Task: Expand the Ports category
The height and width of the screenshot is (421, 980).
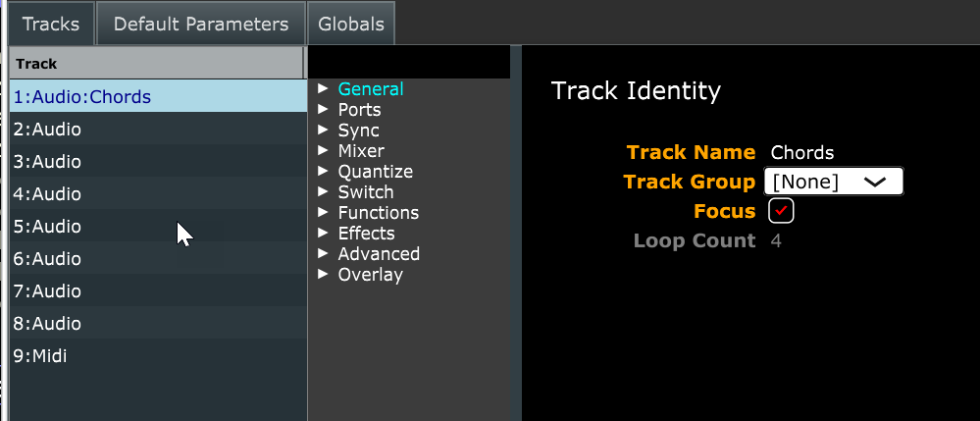Action: [x=359, y=110]
